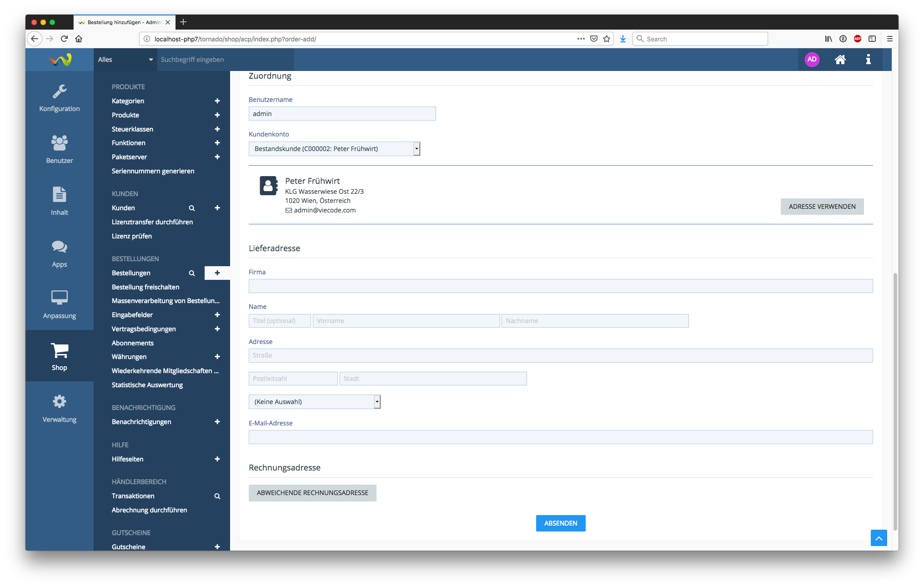The width and height of the screenshot is (924, 587).
Task: Expand the Alles search filter dropdown
Action: pos(125,60)
